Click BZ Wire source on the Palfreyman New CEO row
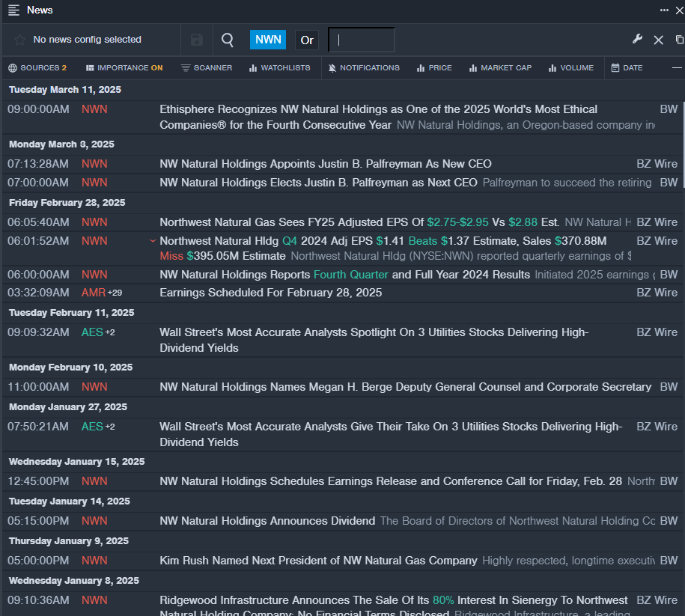685x616 pixels. [657, 164]
